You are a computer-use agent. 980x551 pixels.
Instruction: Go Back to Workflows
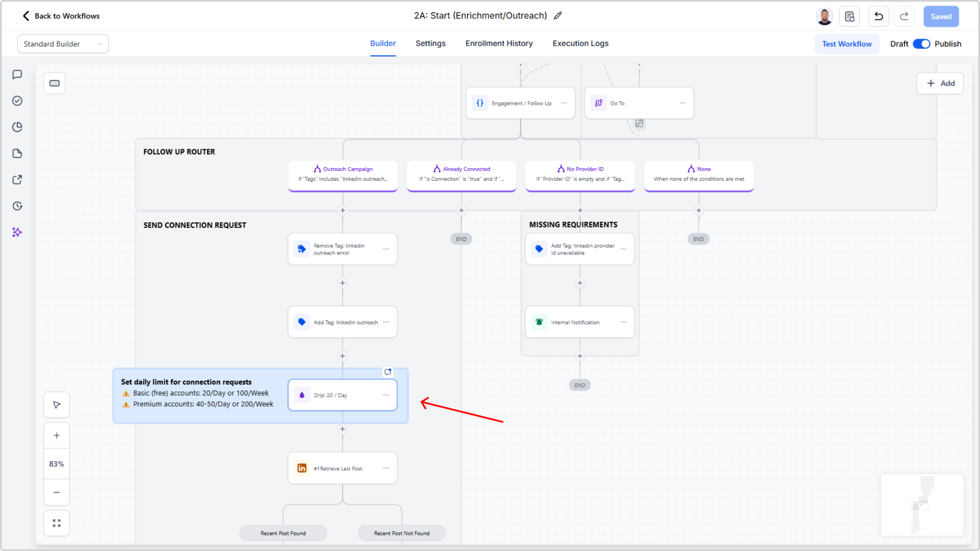tap(61, 16)
